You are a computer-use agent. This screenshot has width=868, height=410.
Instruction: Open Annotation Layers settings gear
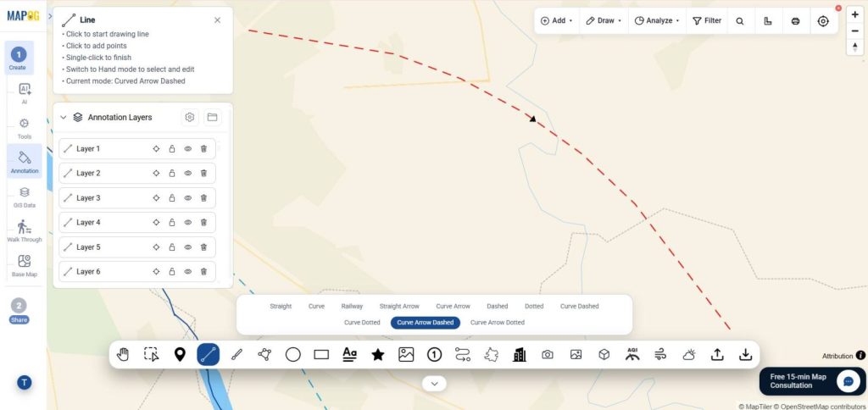coord(190,117)
